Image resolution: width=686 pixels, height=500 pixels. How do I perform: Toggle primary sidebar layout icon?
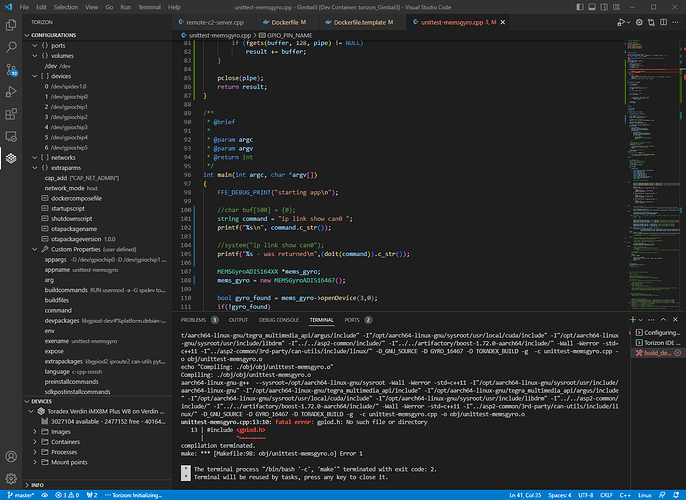point(580,7)
